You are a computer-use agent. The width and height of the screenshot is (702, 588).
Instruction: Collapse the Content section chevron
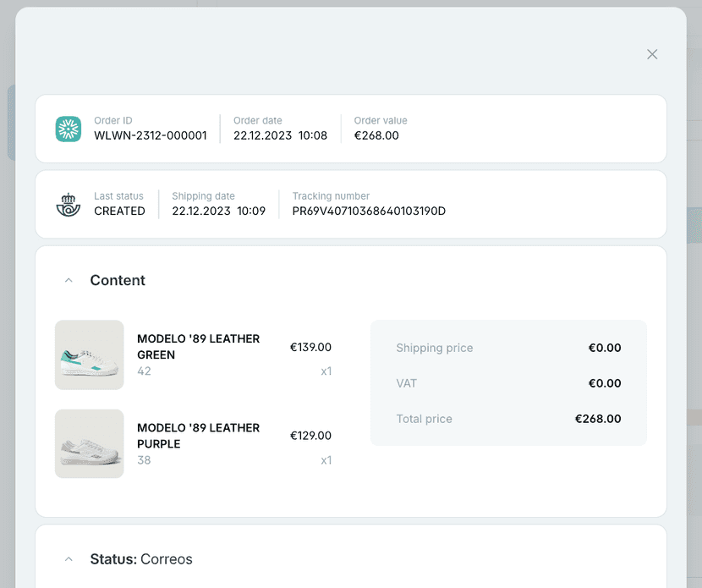(x=69, y=281)
